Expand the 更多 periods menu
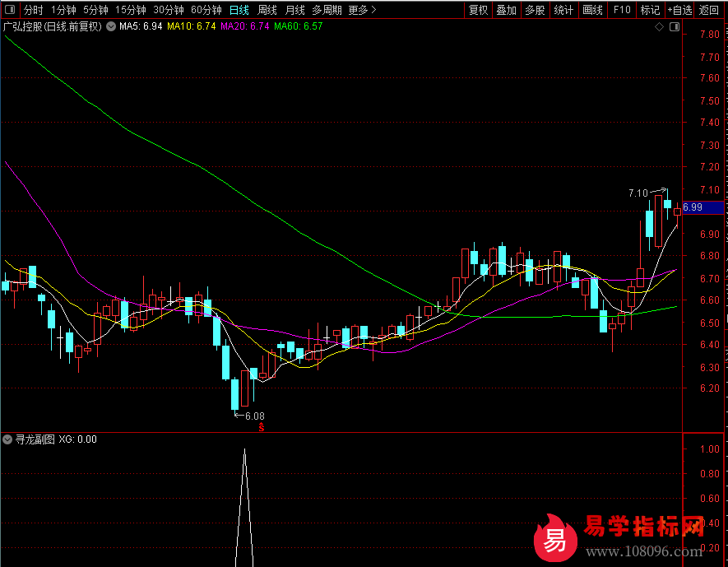 pyautogui.click(x=362, y=11)
